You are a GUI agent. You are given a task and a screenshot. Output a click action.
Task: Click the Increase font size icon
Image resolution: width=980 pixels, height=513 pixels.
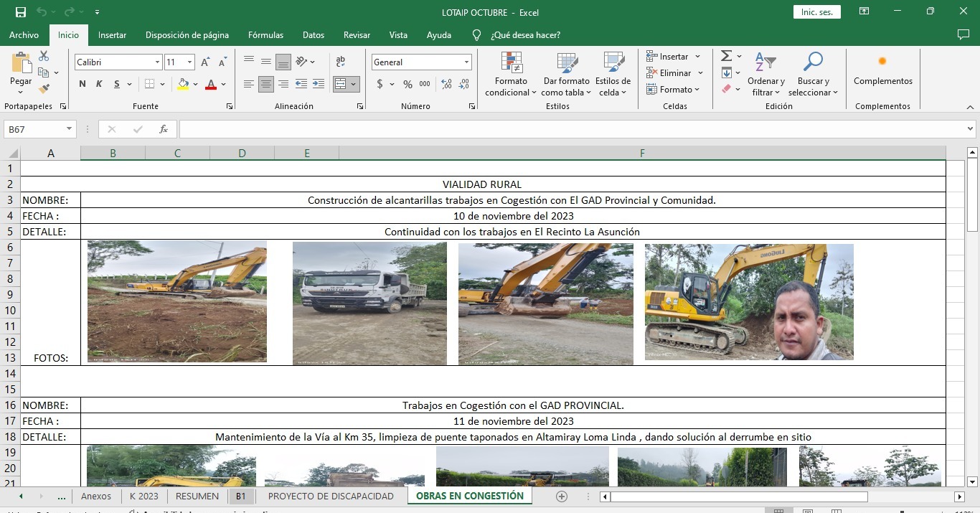point(206,62)
